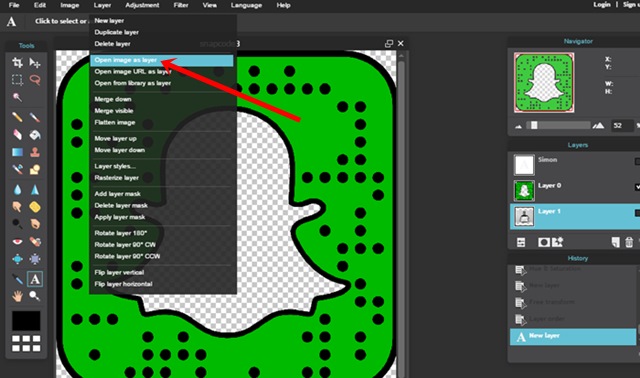Open the main color swatch
Screen dimensions: 640x378
26,321
